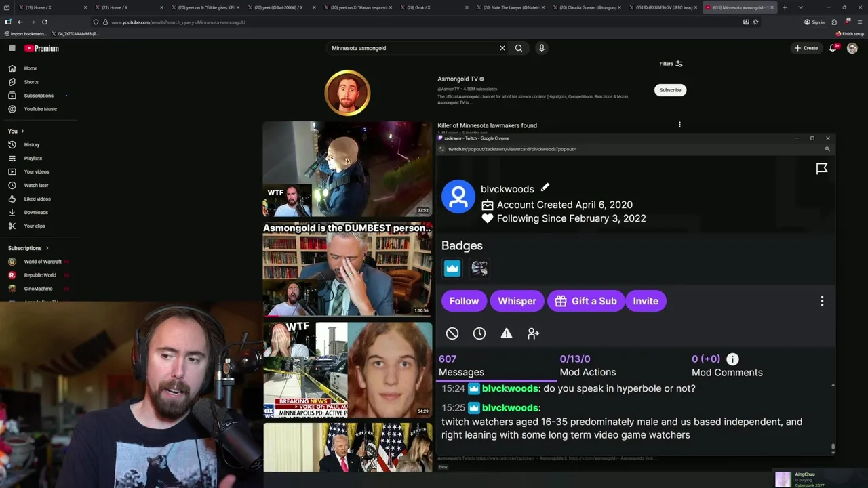Click the ban user icon
Screen dimensions: 868x488
[x=452, y=333]
